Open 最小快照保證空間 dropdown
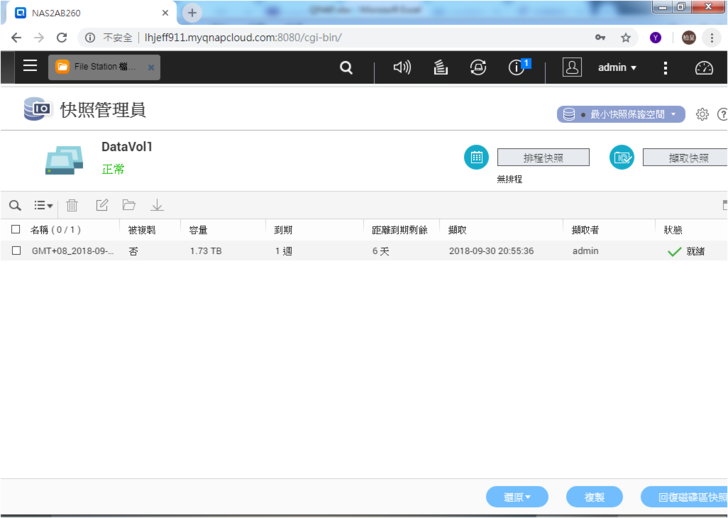 (x=620, y=114)
